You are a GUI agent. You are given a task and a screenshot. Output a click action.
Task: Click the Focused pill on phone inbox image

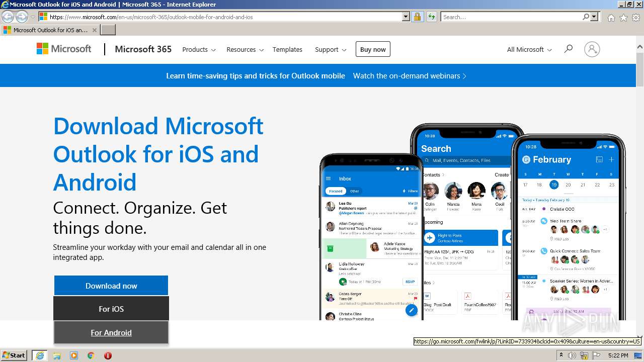coord(336,191)
